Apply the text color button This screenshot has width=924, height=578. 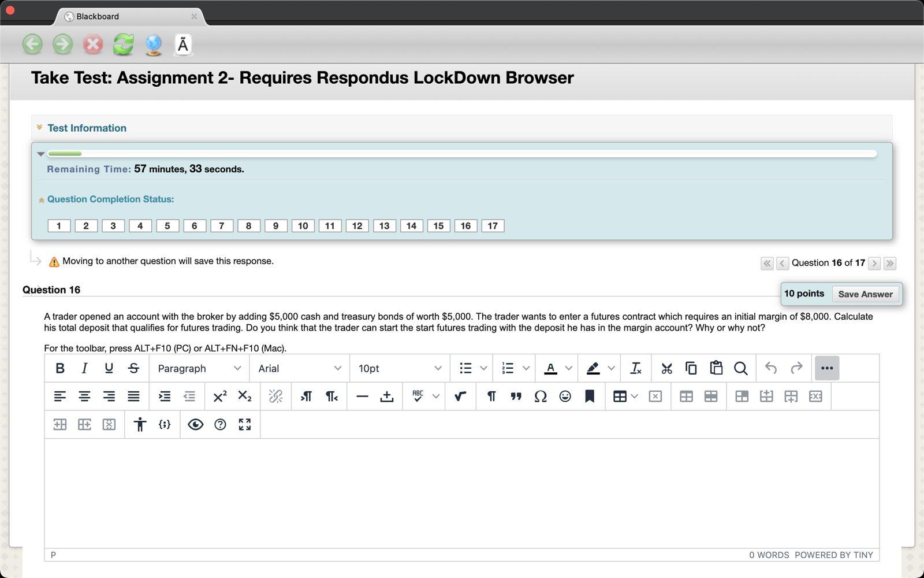click(x=550, y=368)
